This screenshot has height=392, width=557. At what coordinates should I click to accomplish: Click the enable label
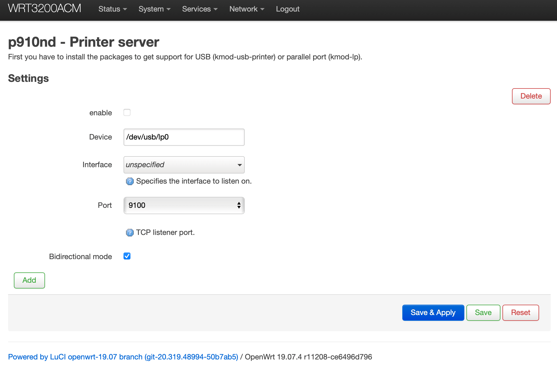(101, 113)
